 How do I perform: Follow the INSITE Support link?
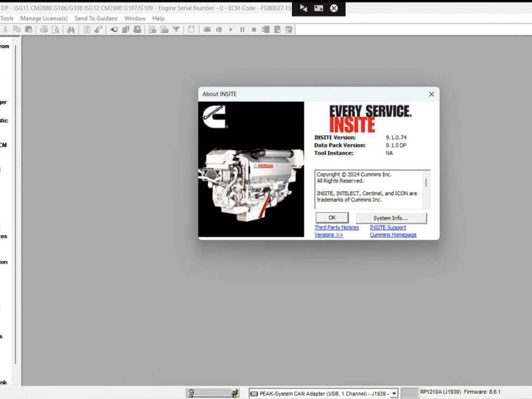(388, 227)
